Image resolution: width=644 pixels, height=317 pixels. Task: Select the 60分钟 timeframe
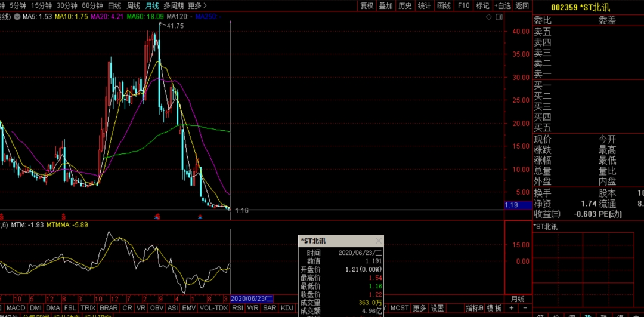click(92, 5)
